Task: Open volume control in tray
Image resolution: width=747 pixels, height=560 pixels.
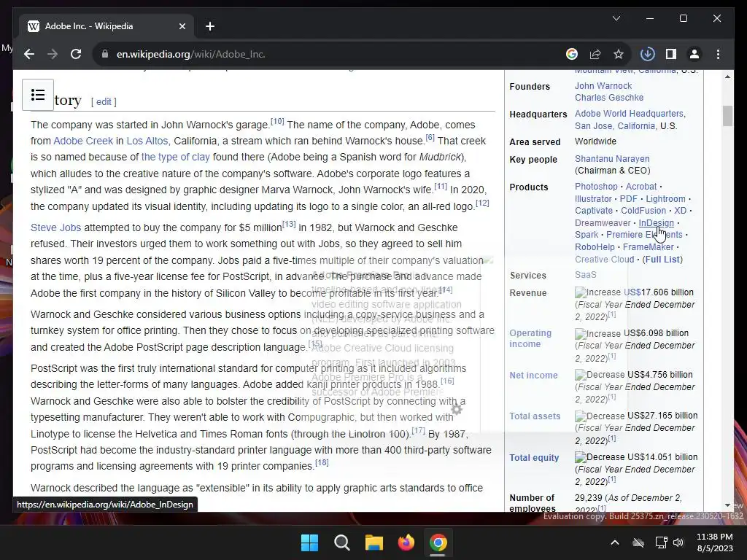Action: (678, 542)
